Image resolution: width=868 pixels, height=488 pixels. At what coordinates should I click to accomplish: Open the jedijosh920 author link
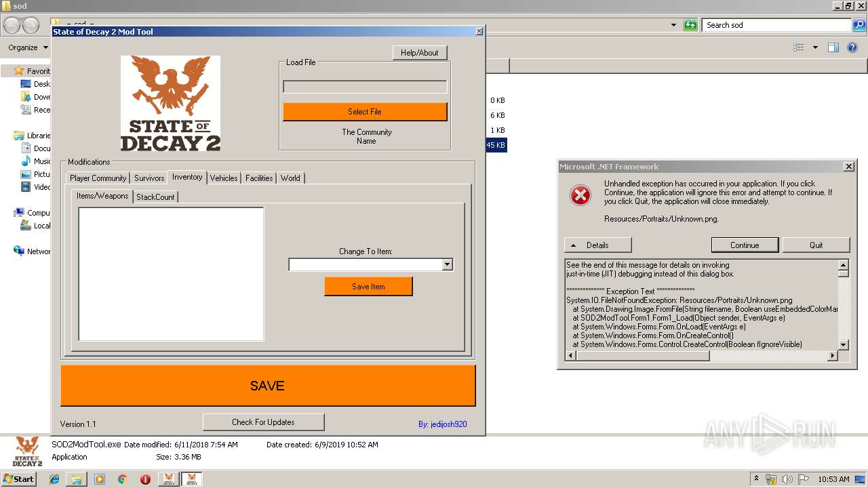point(442,424)
